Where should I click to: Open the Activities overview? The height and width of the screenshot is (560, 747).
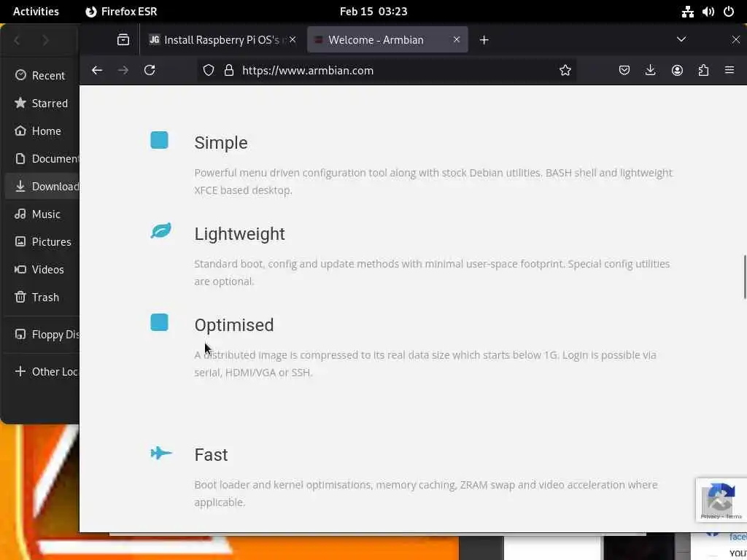[x=36, y=12]
